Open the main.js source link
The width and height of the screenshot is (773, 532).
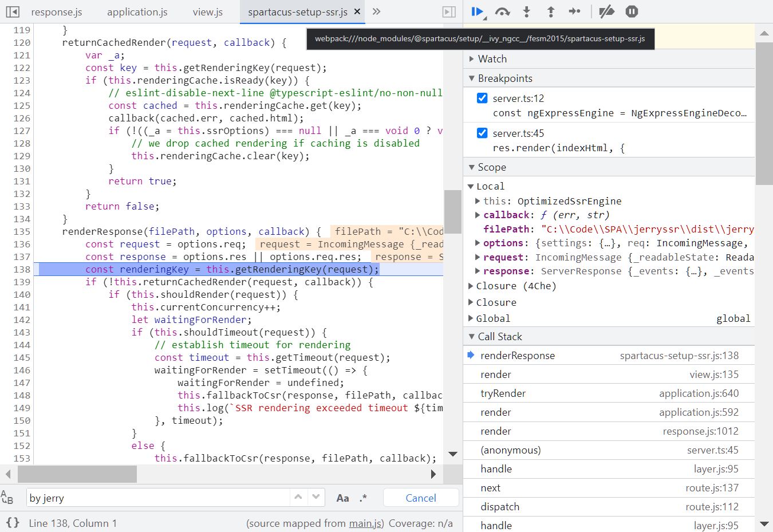[365, 523]
